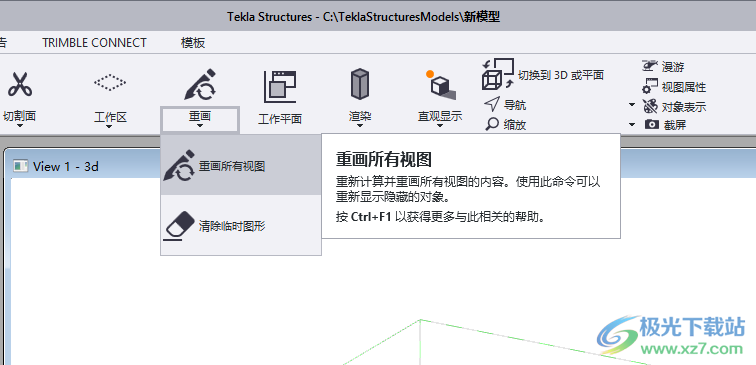Image resolution: width=756 pixels, height=365 pixels.
Task: Click the visualization cube icon
Action: pos(440,85)
